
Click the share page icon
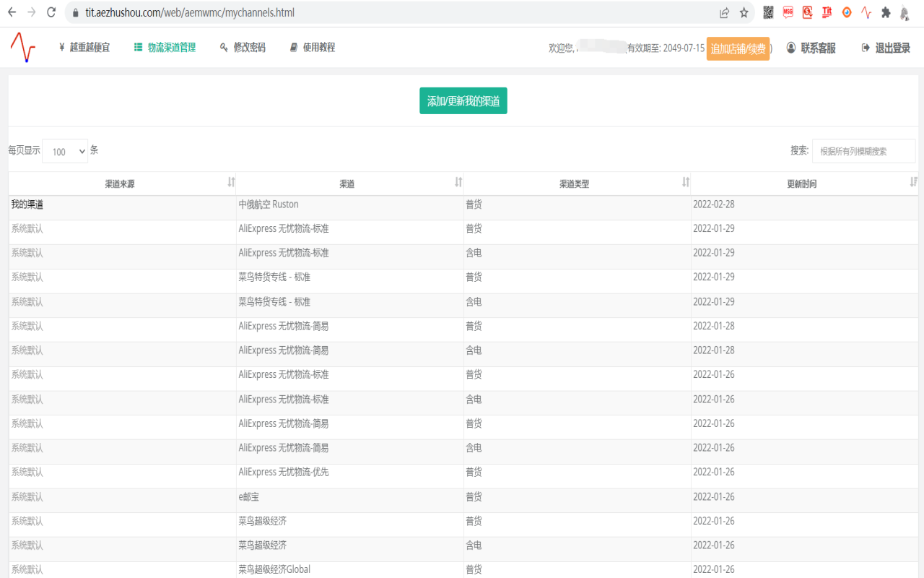coord(724,12)
